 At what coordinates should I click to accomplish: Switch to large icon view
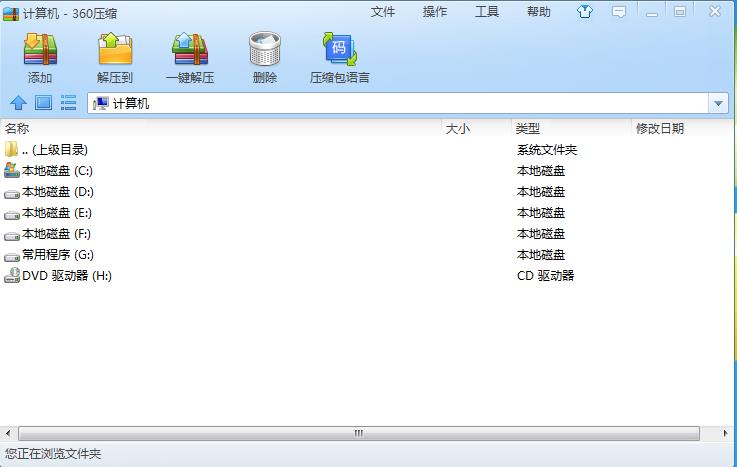(x=44, y=102)
